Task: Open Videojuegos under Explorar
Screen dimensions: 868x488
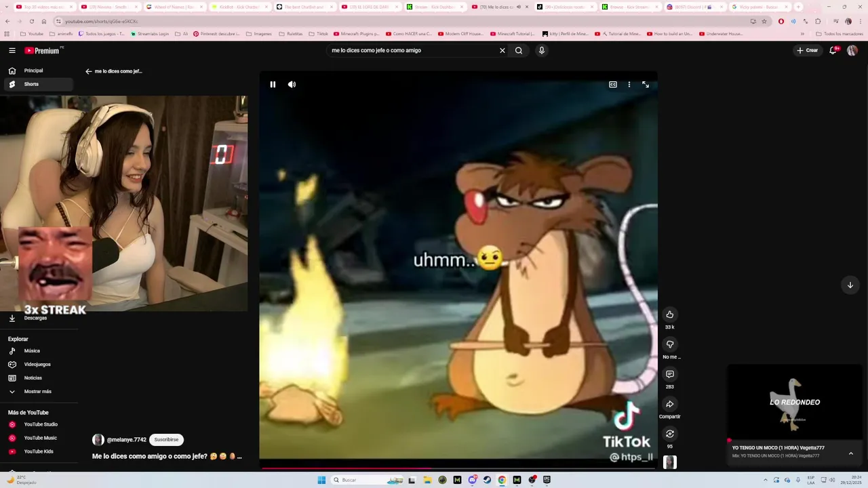Action: [39, 365]
